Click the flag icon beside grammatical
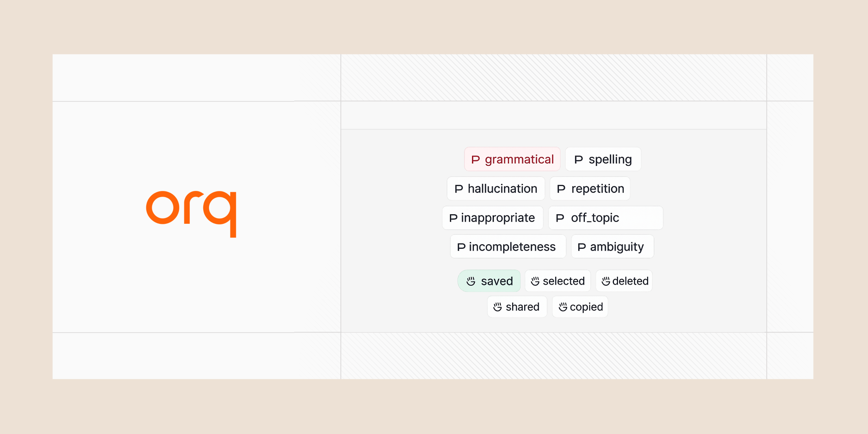This screenshot has width=868, height=434. (x=475, y=159)
